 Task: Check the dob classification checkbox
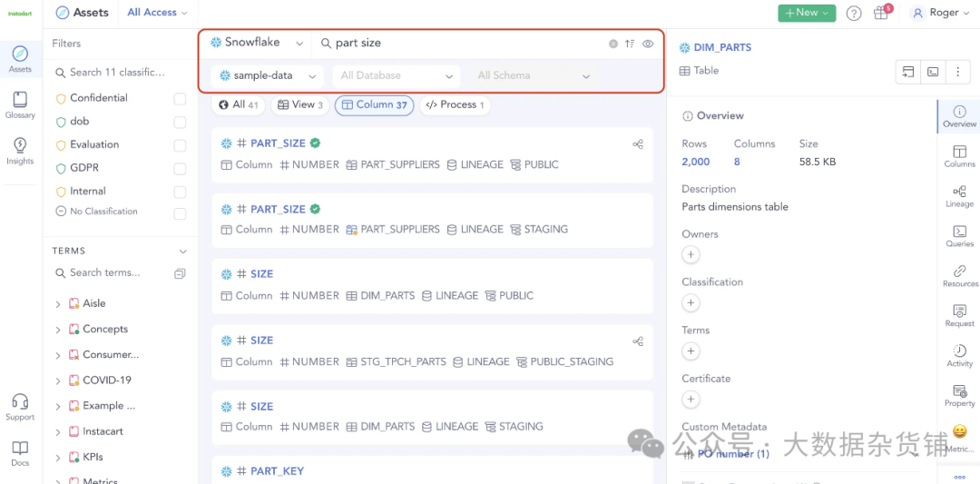point(180,122)
